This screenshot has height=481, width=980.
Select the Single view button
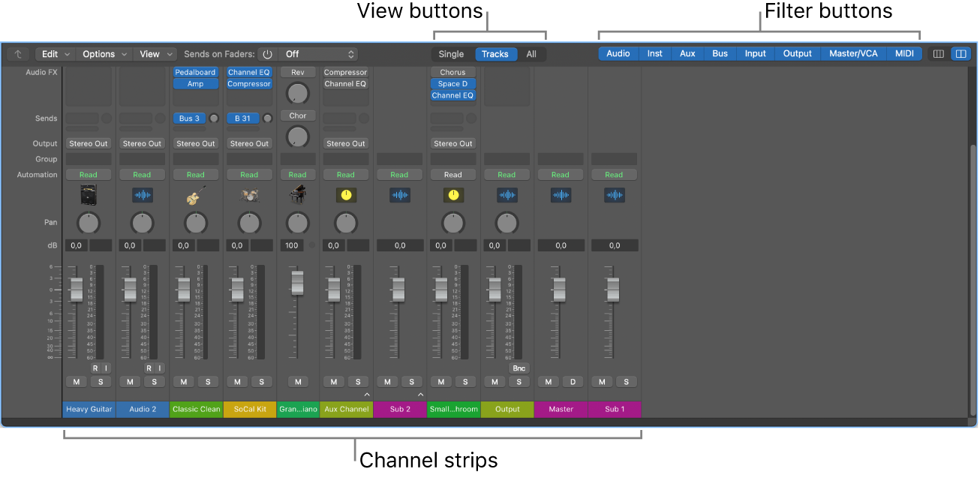tap(451, 54)
